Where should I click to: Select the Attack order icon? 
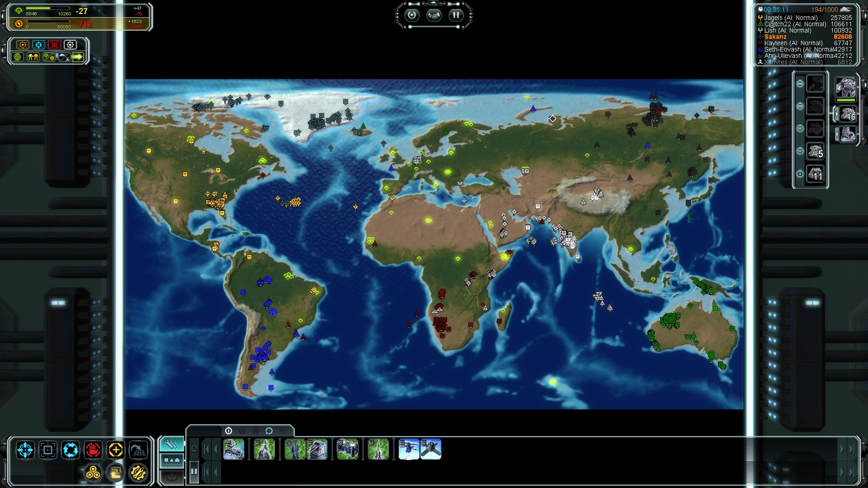pos(48,450)
